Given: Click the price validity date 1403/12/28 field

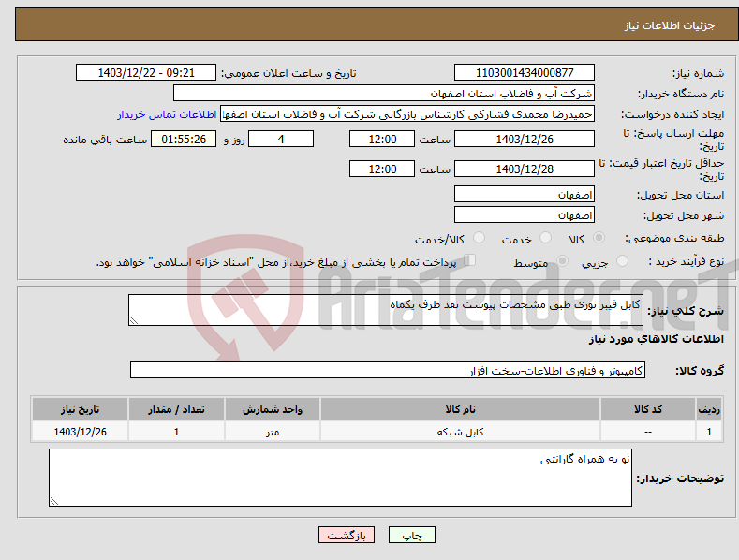Looking at the screenshot, I should tap(525, 169).
